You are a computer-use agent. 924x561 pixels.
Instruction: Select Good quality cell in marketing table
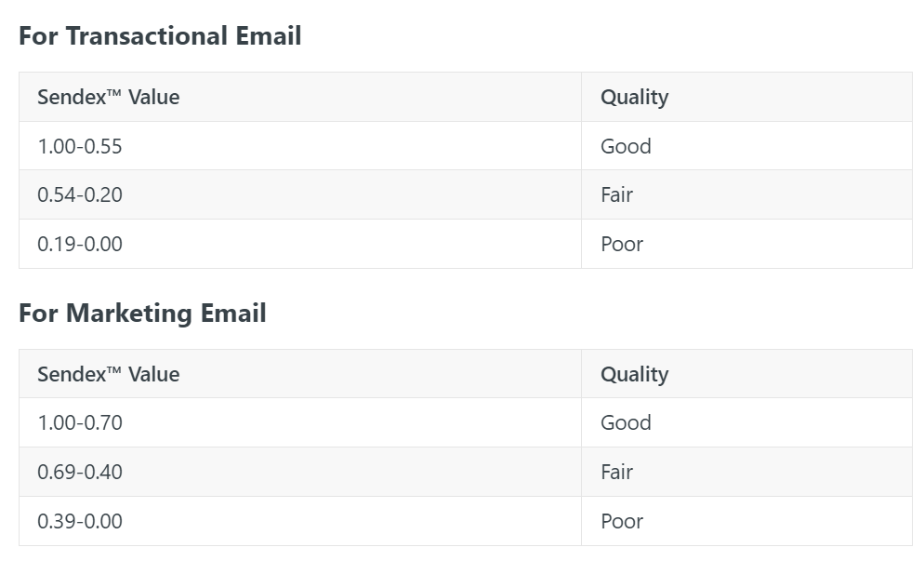point(746,422)
